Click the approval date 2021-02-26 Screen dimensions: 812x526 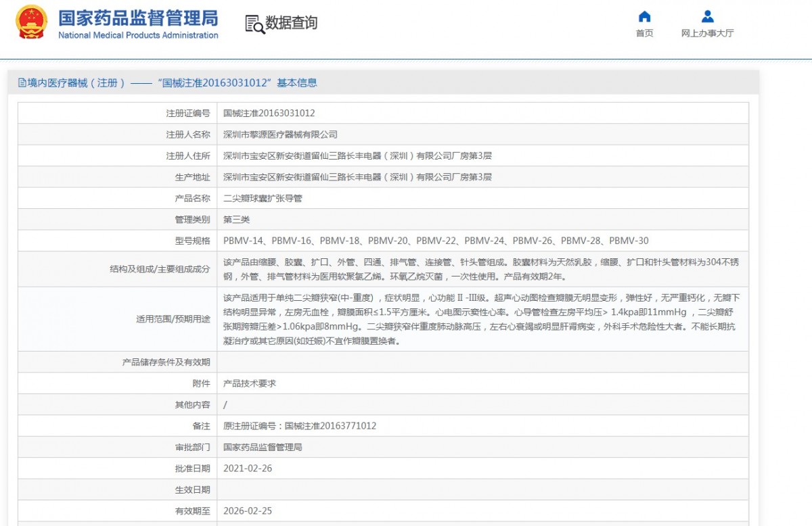pos(248,469)
